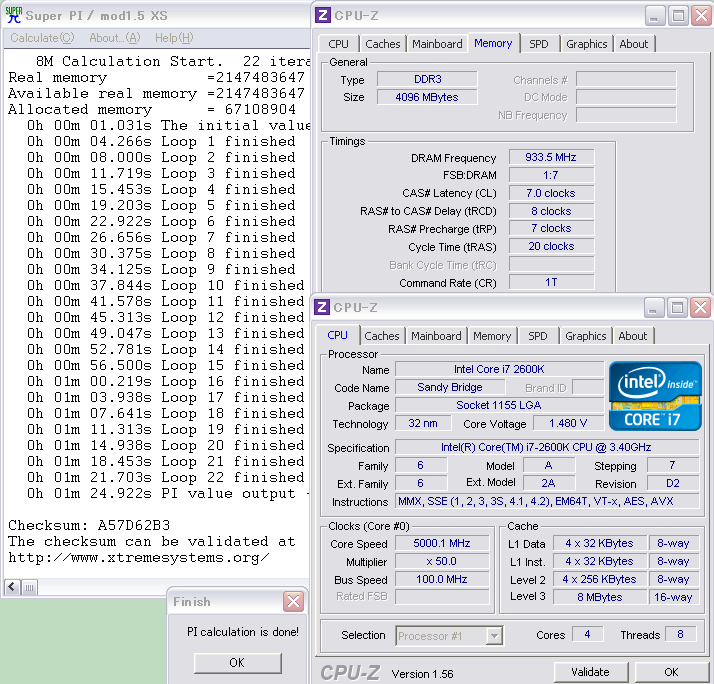The image size is (714, 684).
Task: Click the DRAM Frequency value 933.5 MHz
Action: point(551,157)
